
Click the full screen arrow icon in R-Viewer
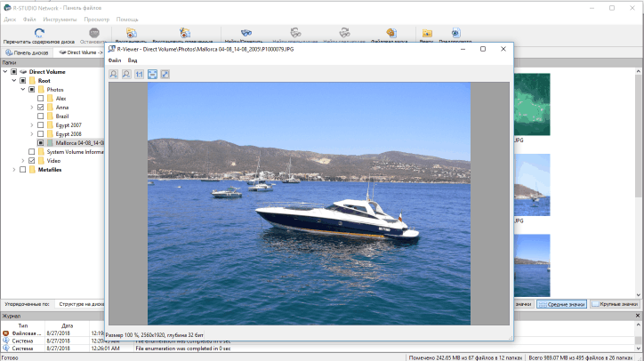point(165,75)
